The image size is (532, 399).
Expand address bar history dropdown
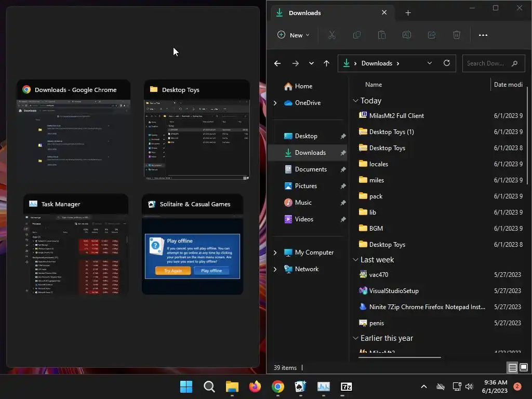pos(429,63)
